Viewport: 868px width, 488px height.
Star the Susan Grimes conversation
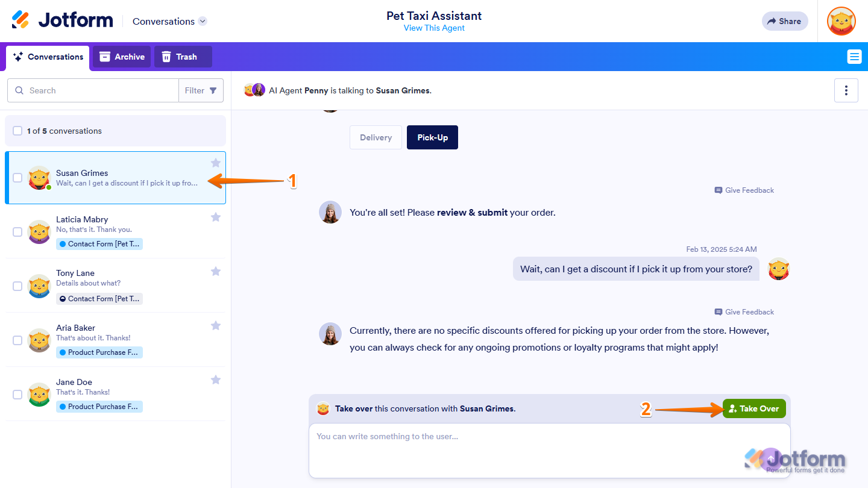(x=216, y=163)
